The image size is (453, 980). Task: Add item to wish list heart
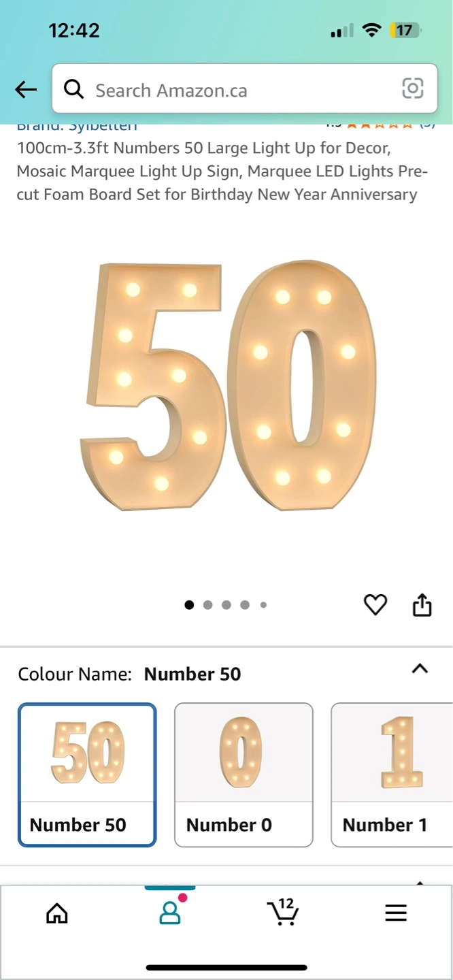point(375,604)
